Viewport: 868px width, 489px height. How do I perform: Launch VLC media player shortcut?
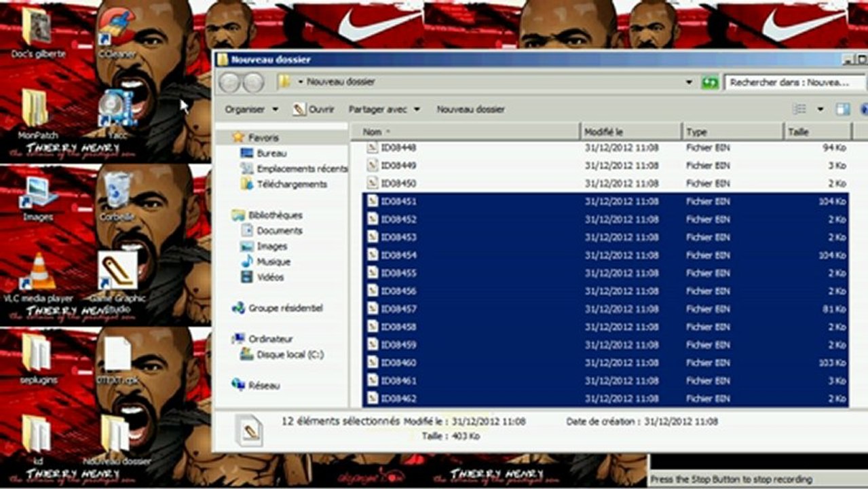tap(38, 277)
